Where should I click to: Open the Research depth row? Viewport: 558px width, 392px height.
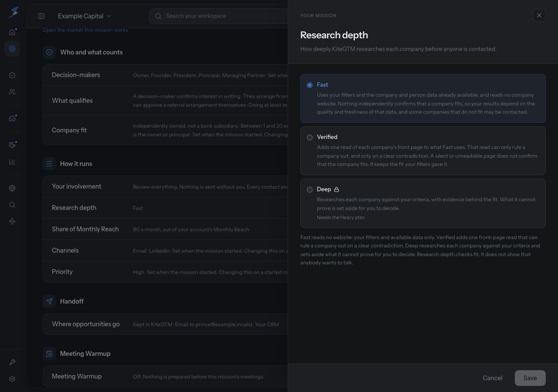pos(166,208)
